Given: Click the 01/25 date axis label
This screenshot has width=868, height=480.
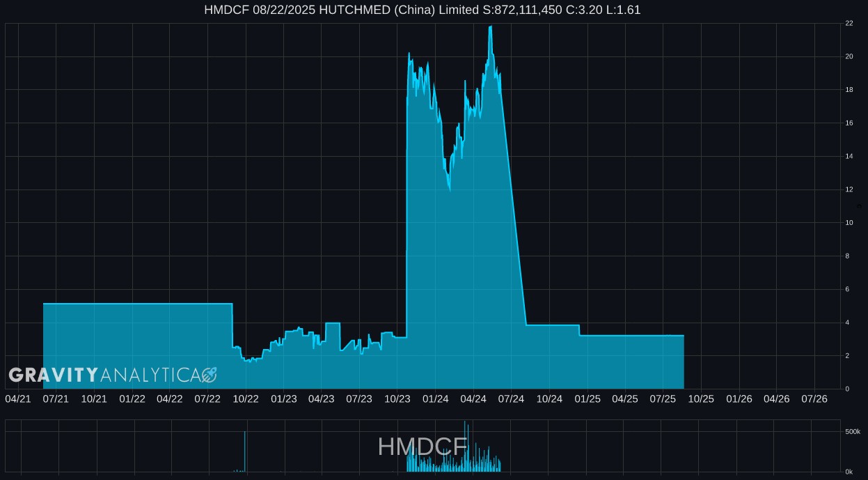Looking at the screenshot, I should tap(587, 398).
